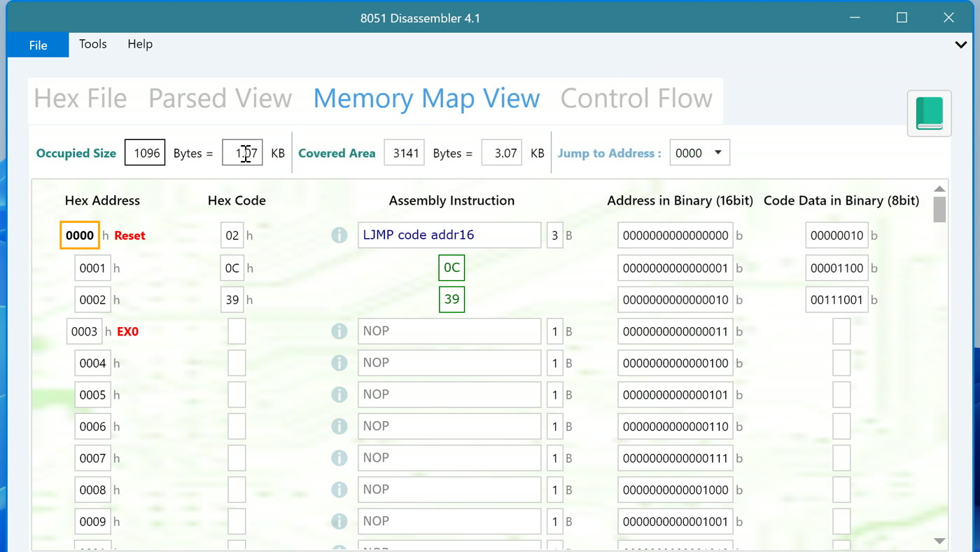
Task: Click binary address 0000000000000100 field
Action: (675, 363)
